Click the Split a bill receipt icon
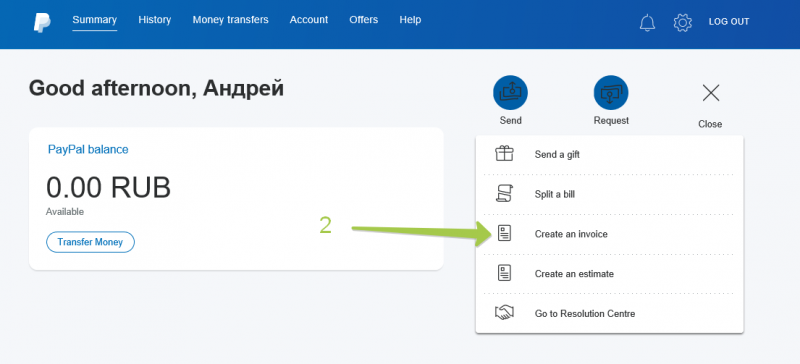The height and width of the screenshot is (364, 800). (504, 193)
